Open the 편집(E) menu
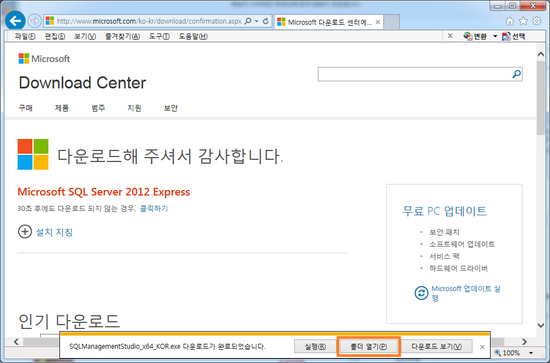Viewport: 550px width, 363px height. 55,36
